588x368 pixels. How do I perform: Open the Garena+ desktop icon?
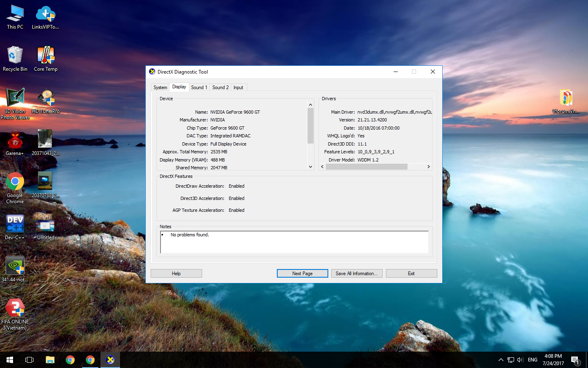[15, 141]
